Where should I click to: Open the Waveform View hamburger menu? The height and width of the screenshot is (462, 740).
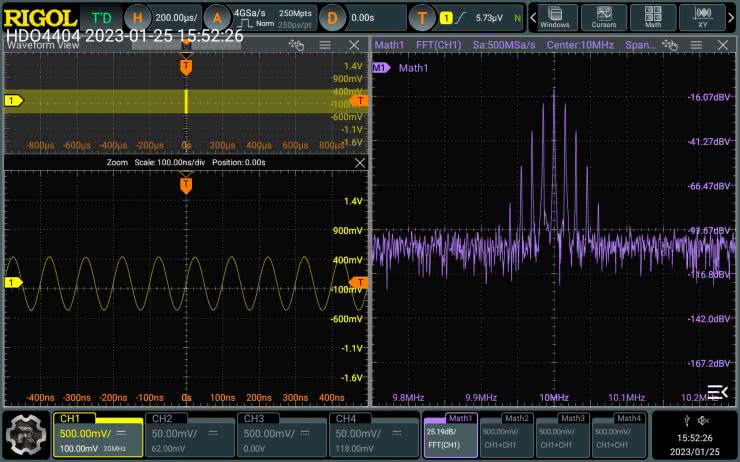pos(323,45)
